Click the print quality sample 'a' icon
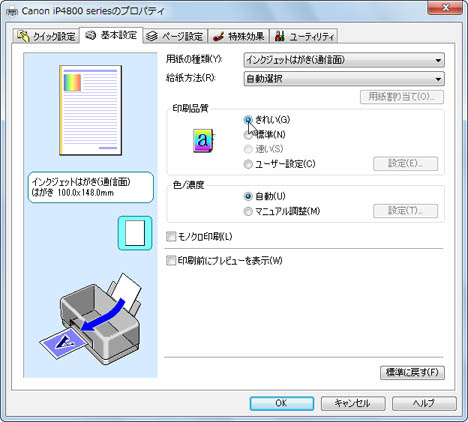This screenshot has height=422, width=468. (x=203, y=141)
